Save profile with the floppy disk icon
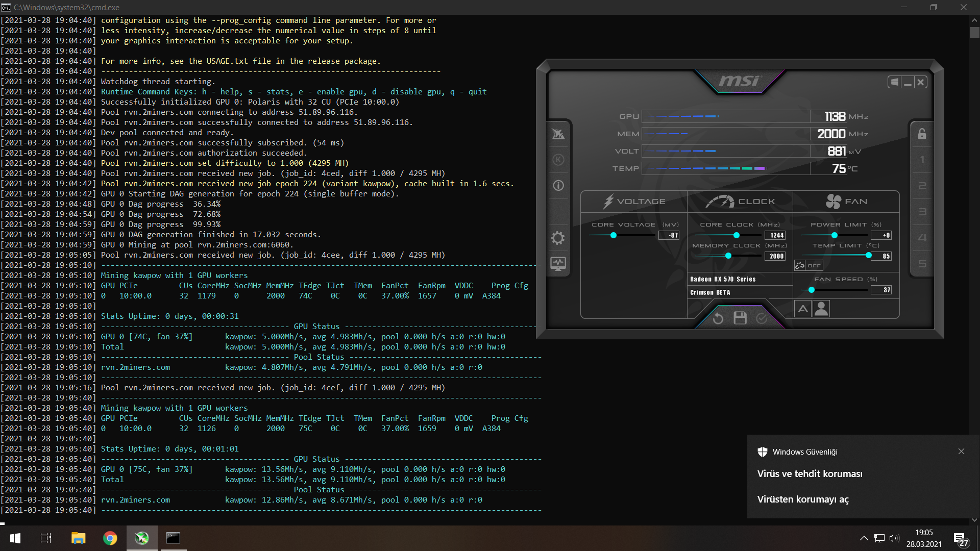This screenshot has width=980, height=551. tap(740, 318)
